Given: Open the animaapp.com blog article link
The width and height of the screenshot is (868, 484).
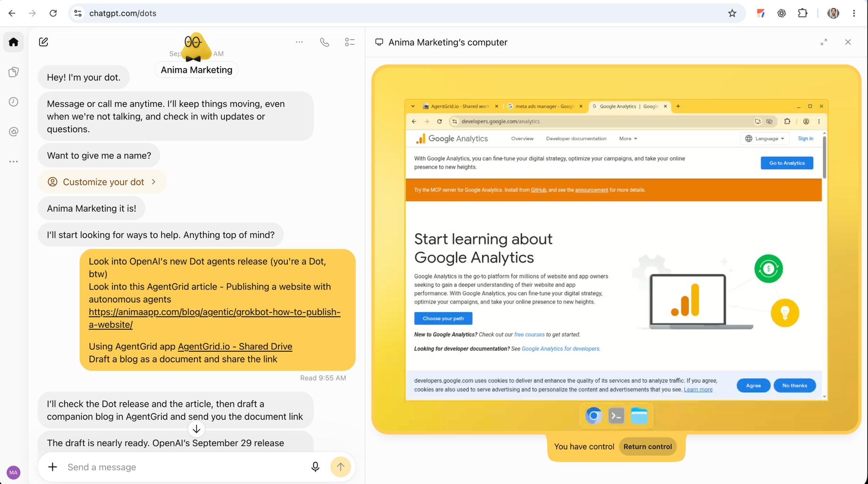Looking at the screenshot, I should click(214, 318).
